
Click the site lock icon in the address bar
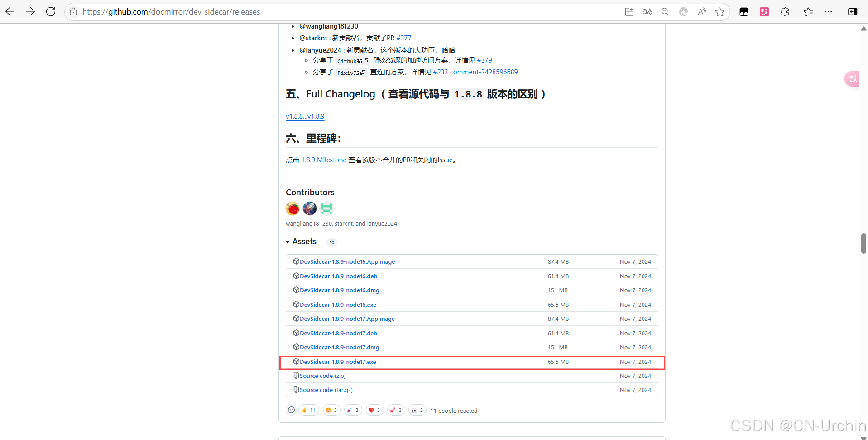73,12
